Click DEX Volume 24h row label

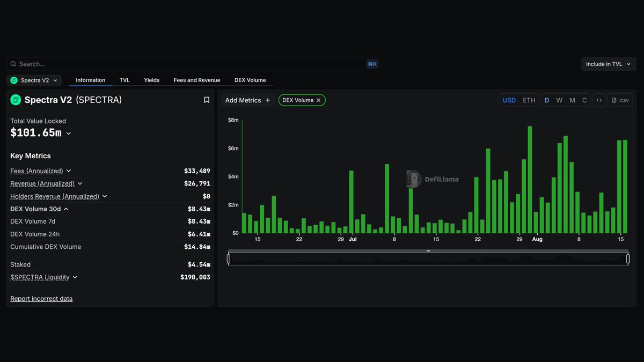(x=35, y=234)
